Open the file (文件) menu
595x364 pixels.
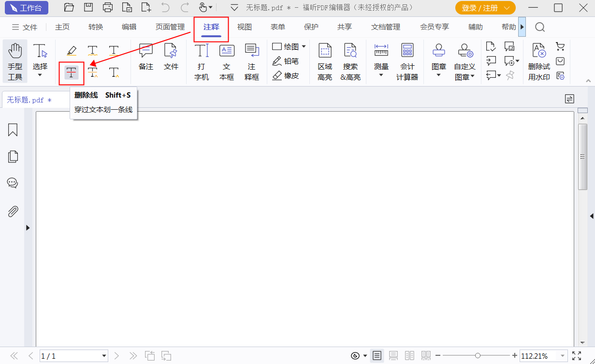point(29,27)
